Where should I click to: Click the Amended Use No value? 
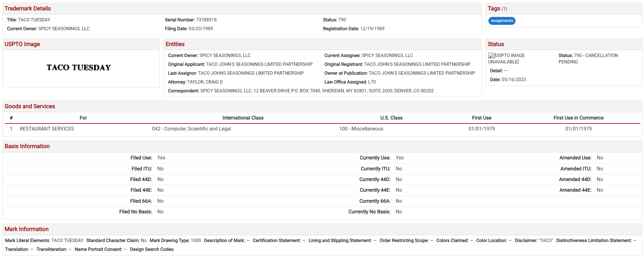600,158
